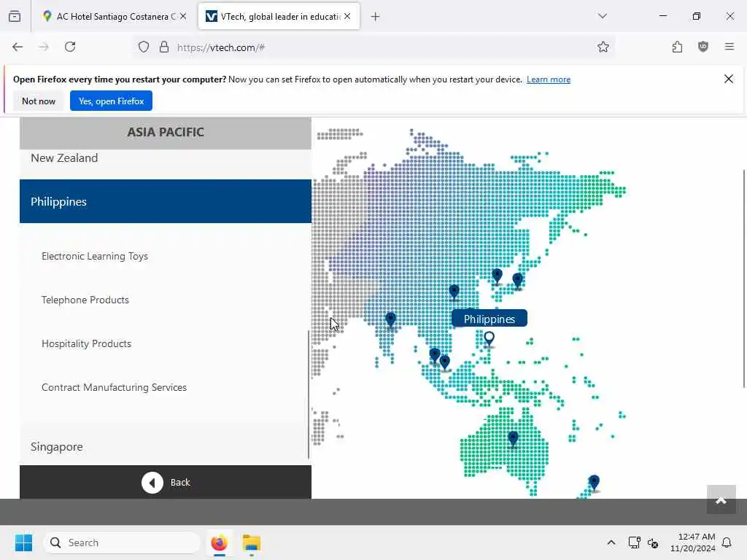Image resolution: width=747 pixels, height=560 pixels.
Task: Open the Windows Start menu
Action: coord(23,542)
